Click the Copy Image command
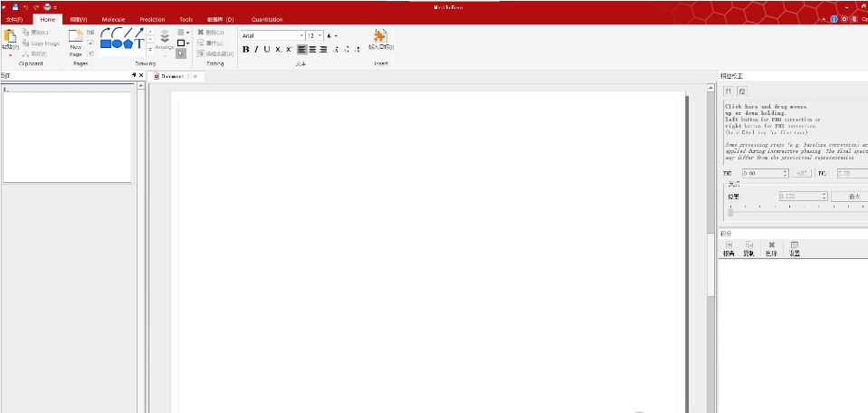868x413 pixels. pyautogui.click(x=42, y=43)
